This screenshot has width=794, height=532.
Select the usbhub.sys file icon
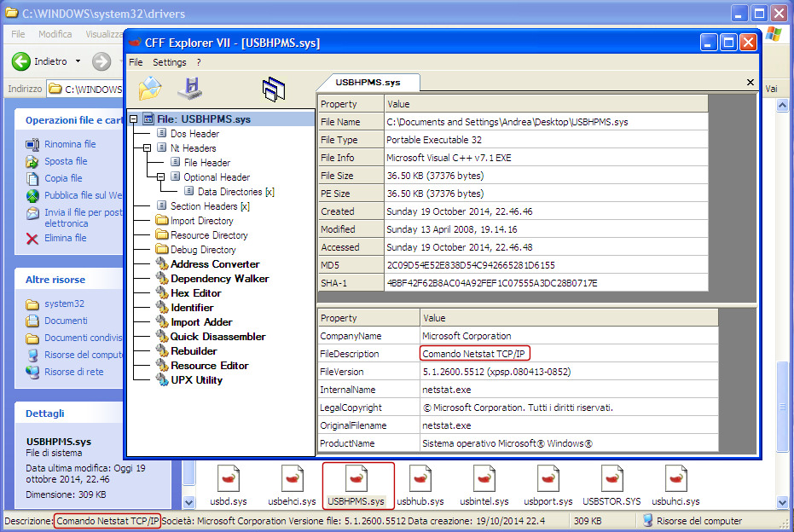pyautogui.click(x=420, y=486)
